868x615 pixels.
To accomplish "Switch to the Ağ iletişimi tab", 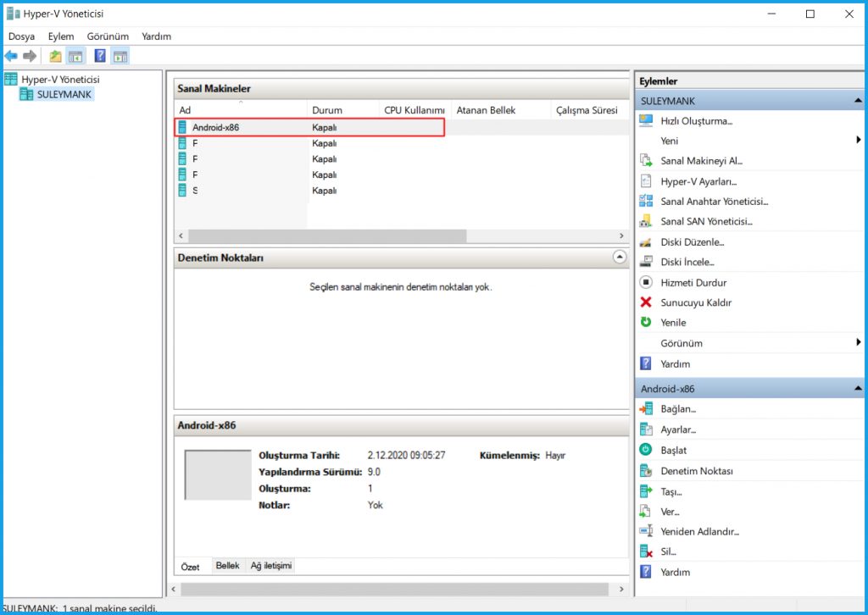I will pyautogui.click(x=271, y=565).
